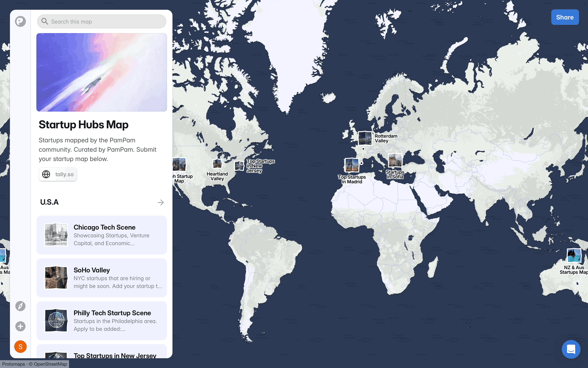
Task: Open the Philly Tech Startup Scene card
Action: (x=102, y=321)
